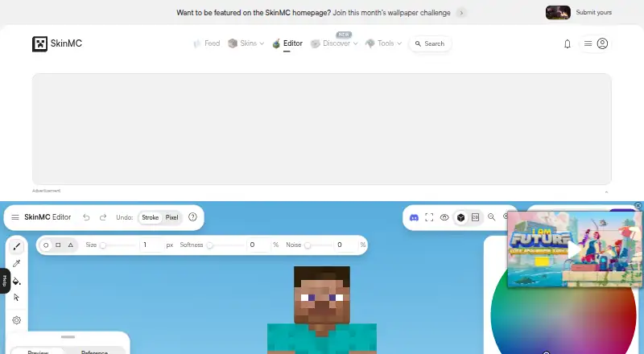Viewport: 644px width, 354px height.
Task: Open notifications bell
Action: pos(568,44)
